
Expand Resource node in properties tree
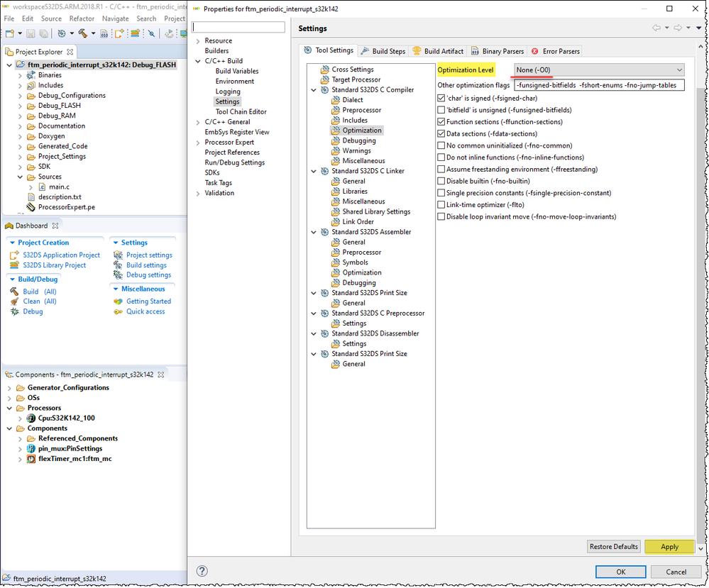point(198,40)
